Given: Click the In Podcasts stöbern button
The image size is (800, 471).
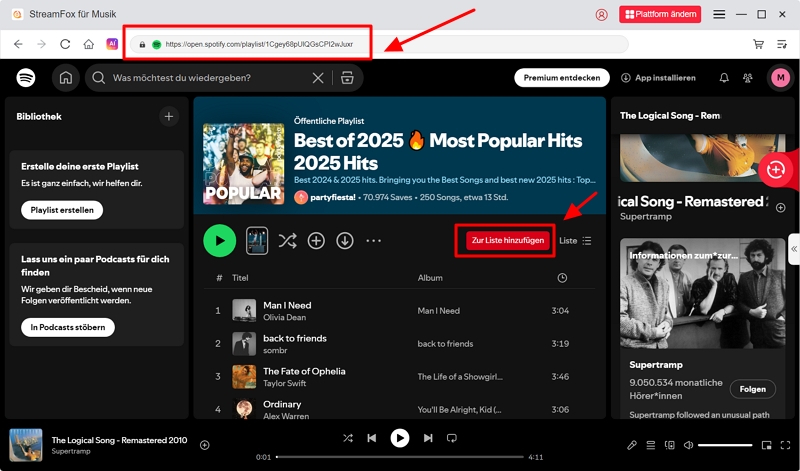Looking at the screenshot, I should click(x=68, y=327).
